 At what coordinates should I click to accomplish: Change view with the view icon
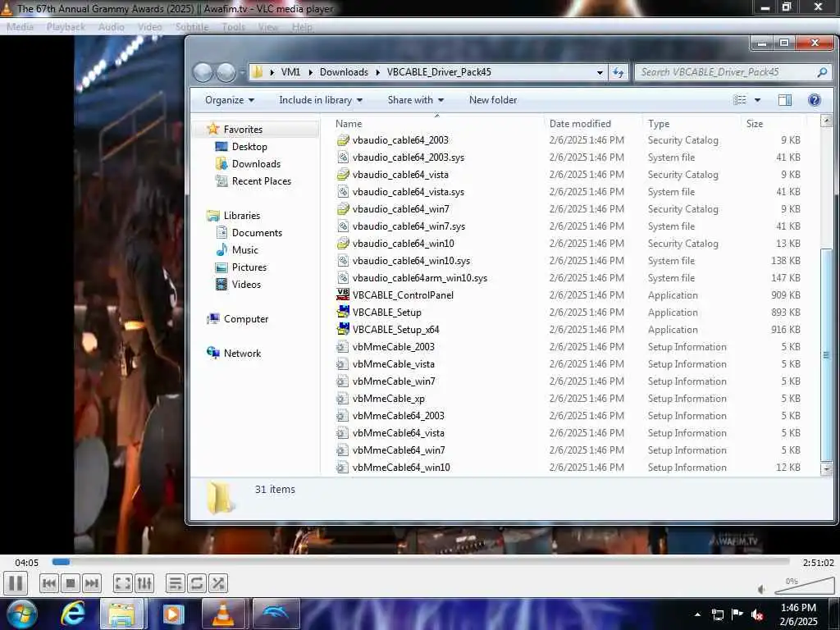pos(740,99)
